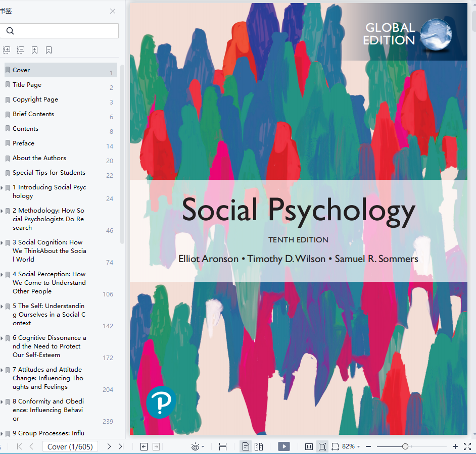
Task: Toggle fit page view
Action: pos(322,446)
